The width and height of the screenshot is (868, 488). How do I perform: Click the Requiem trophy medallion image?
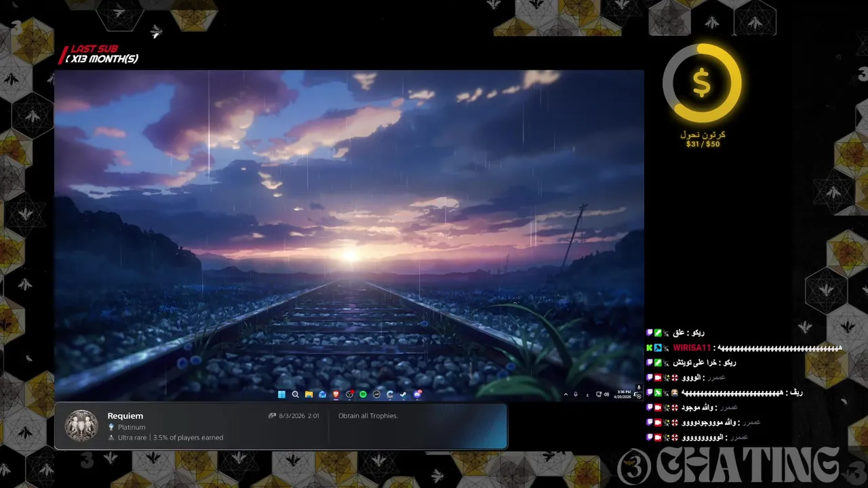(x=81, y=426)
